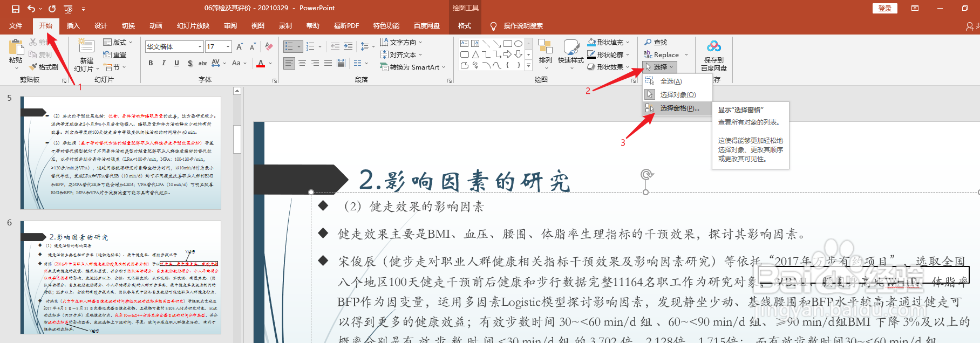
Task: Open the Select (选择) dropdown button
Action: pyautogui.click(x=659, y=67)
